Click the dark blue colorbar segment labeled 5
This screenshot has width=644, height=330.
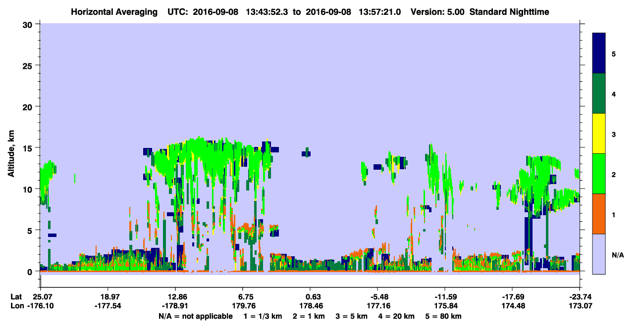click(599, 53)
